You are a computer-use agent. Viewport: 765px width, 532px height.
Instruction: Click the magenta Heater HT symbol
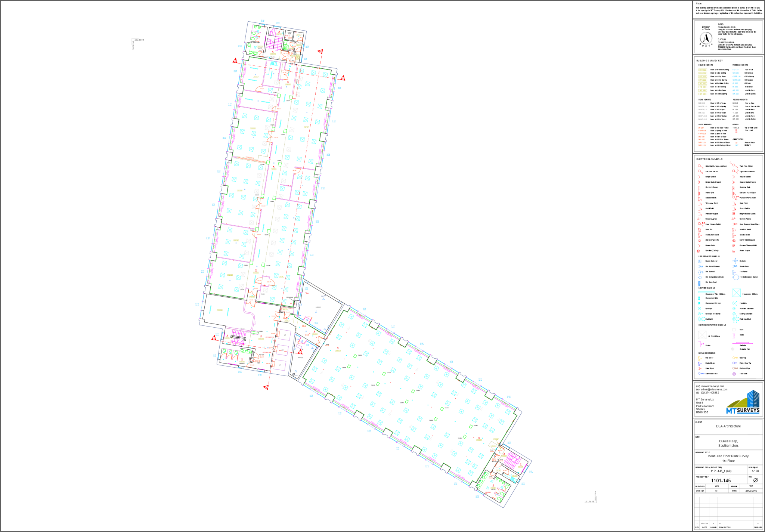pos(701,345)
